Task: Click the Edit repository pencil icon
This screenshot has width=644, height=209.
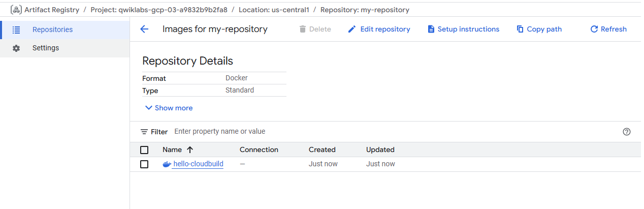Action: point(352,29)
